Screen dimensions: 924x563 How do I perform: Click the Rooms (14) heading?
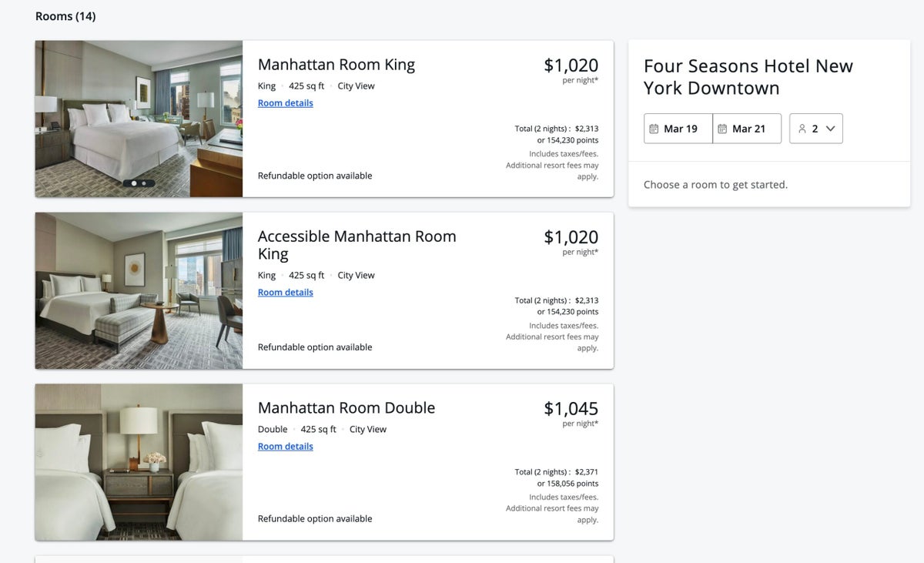pyautogui.click(x=65, y=15)
